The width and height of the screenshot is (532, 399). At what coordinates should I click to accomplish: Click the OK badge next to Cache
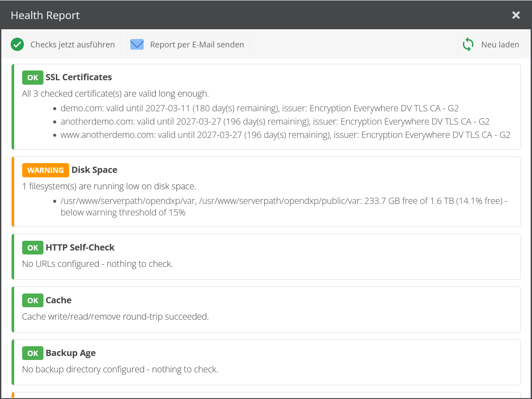coord(33,300)
